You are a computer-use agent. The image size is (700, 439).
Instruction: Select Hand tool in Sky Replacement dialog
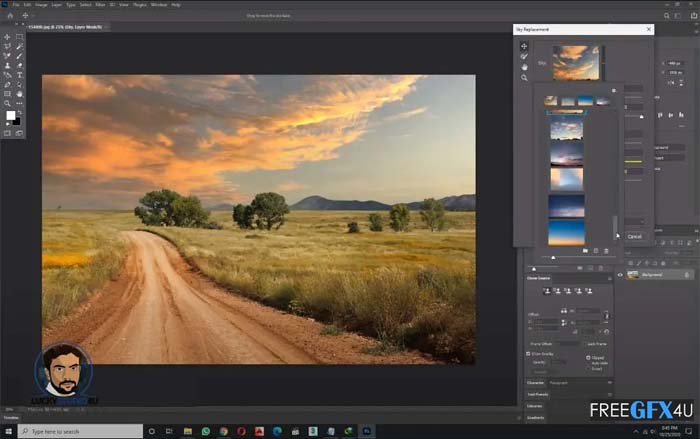[524, 67]
